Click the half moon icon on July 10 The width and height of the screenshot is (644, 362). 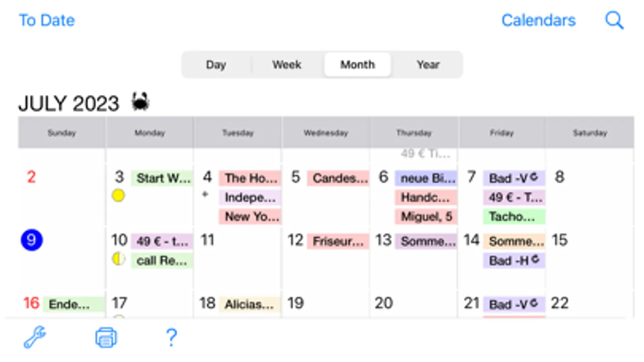coord(118,259)
